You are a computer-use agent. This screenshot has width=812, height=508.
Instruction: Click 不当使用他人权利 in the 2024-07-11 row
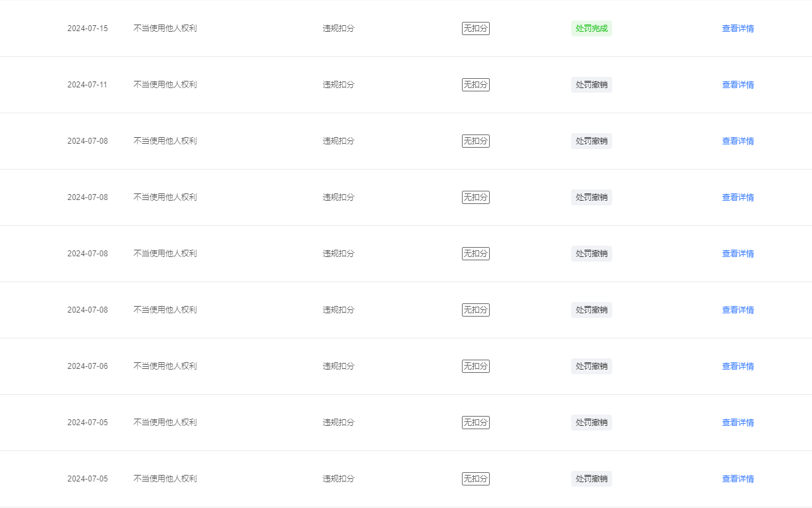pos(165,85)
